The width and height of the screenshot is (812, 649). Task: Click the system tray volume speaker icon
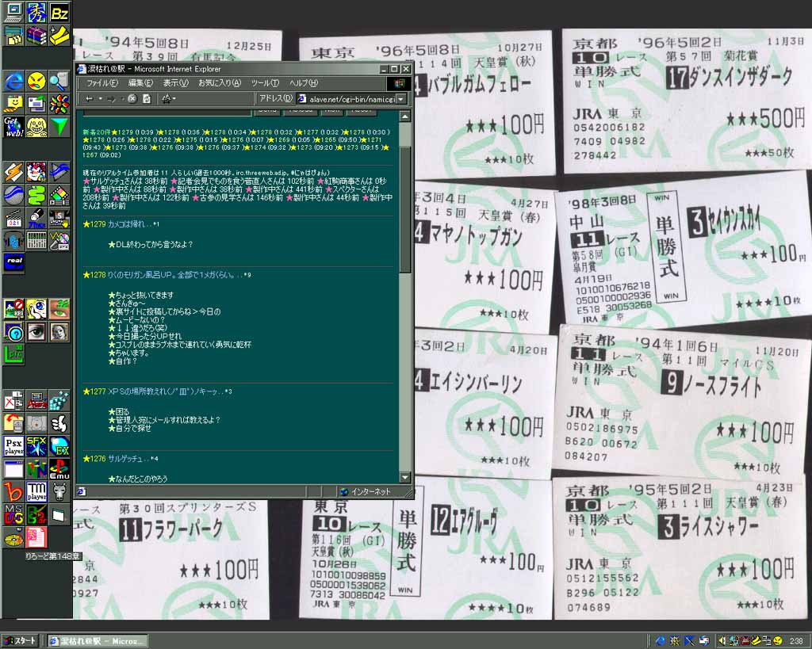722,641
